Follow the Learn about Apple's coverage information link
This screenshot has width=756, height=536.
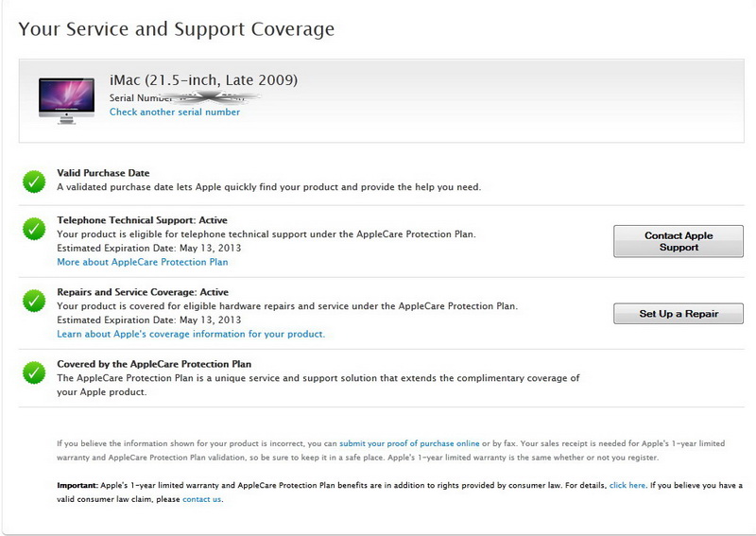pos(191,334)
